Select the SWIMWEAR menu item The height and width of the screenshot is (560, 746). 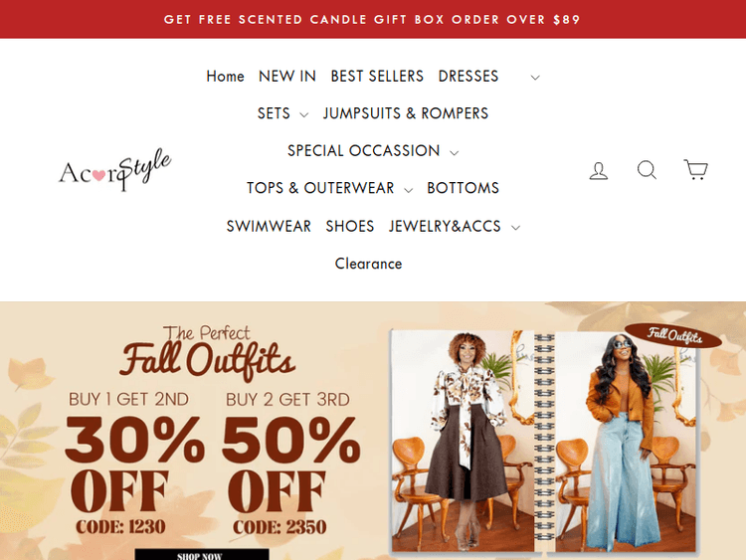[269, 226]
